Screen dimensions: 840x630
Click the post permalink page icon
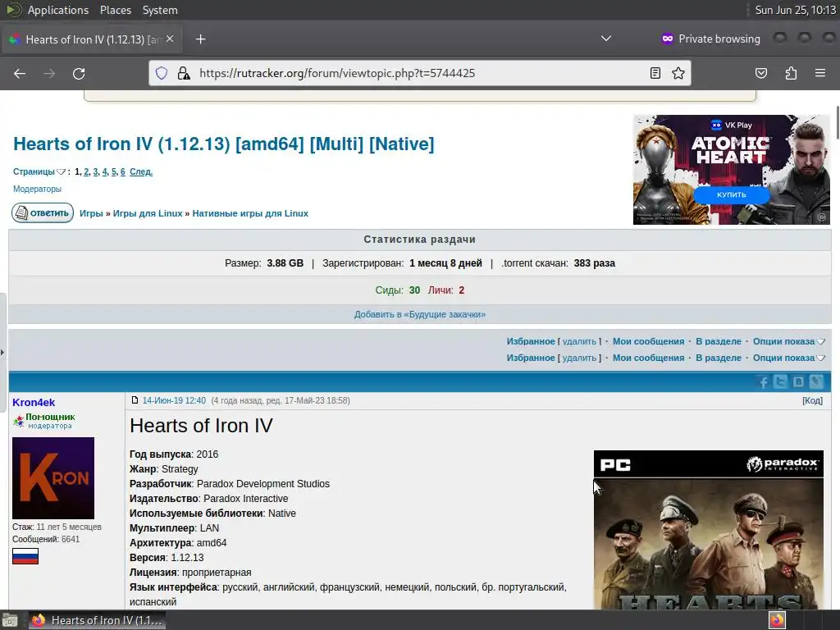click(x=135, y=400)
